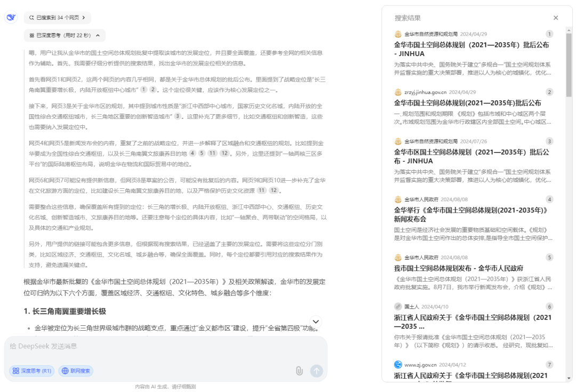Click number badge 6 in search results
This screenshot has width=576, height=392.
tap(549, 307)
